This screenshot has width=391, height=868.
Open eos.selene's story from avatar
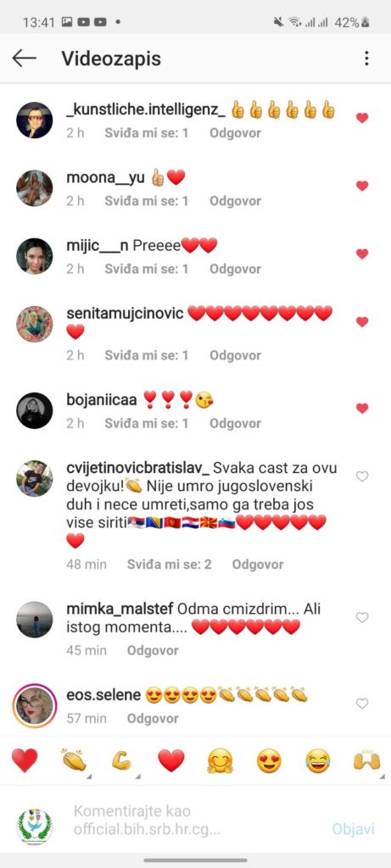(x=34, y=706)
